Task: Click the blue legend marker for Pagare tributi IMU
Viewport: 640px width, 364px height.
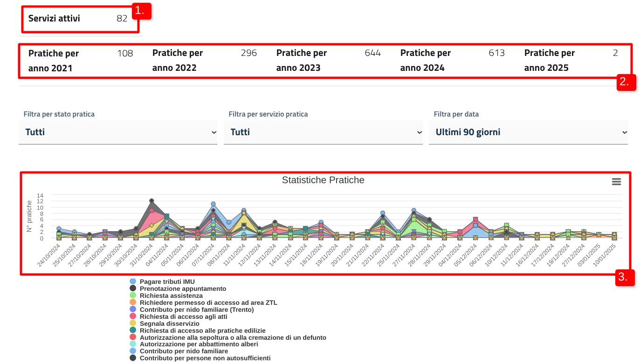Action: (x=133, y=282)
